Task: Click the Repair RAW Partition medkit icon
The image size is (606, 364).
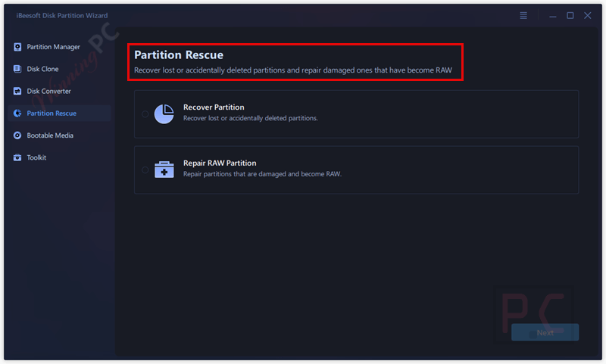Action: (164, 170)
